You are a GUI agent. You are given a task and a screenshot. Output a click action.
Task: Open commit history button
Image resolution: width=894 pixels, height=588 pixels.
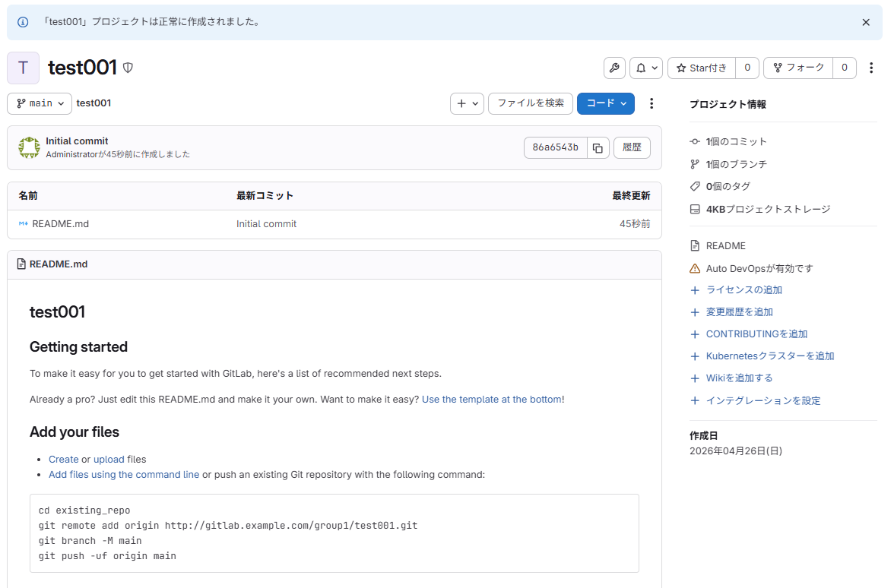tap(632, 147)
